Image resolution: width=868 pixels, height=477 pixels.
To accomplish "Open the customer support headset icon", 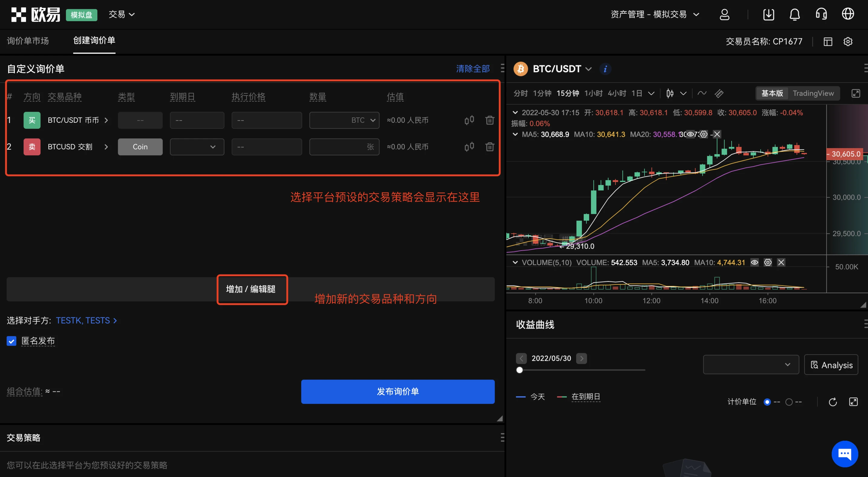I will 821,15.
